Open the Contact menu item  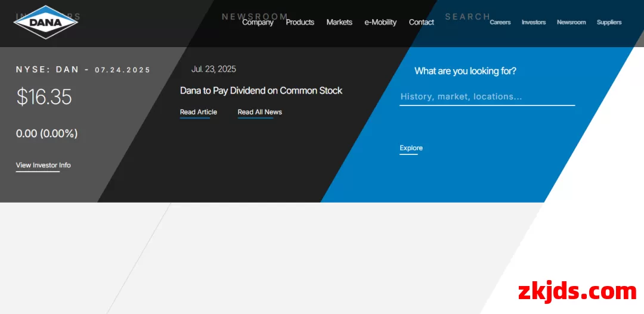click(421, 22)
